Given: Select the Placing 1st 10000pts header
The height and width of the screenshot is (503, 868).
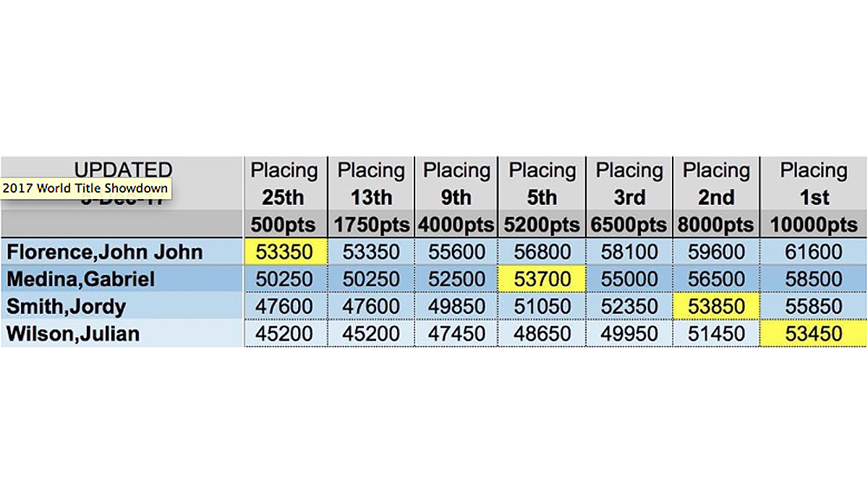Looking at the screenshot, I should 812,197.
